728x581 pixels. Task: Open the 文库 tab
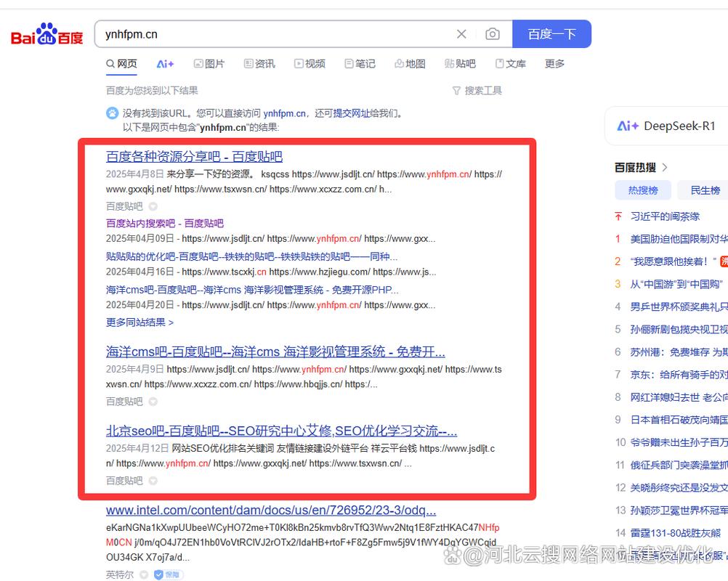coord(510,64)
